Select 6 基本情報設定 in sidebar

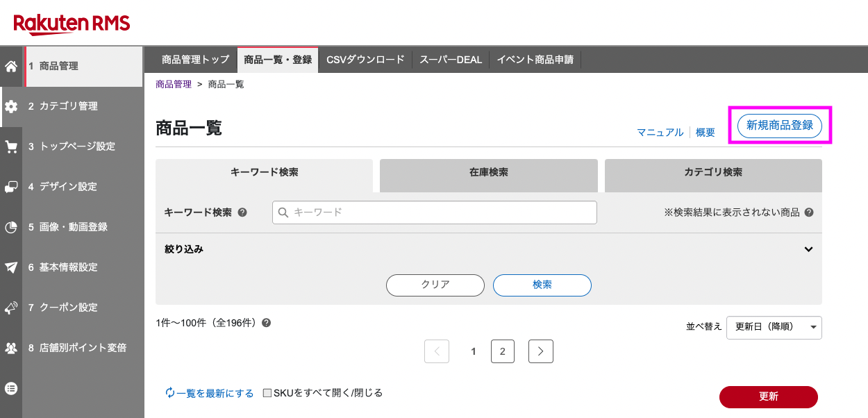(x=83, y=267)
